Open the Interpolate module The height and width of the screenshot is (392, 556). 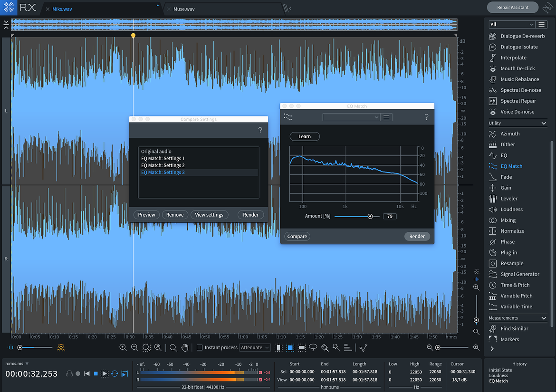(508, 58)
